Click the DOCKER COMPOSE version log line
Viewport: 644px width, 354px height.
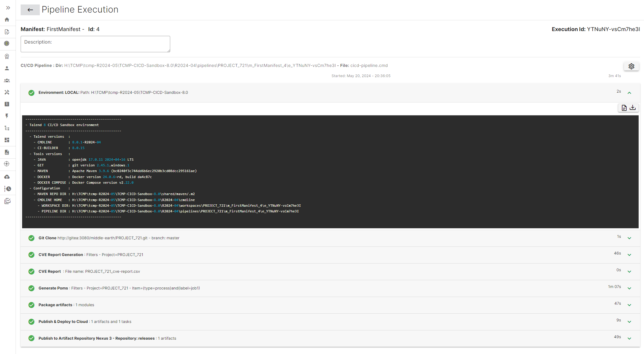coord(83,183)
